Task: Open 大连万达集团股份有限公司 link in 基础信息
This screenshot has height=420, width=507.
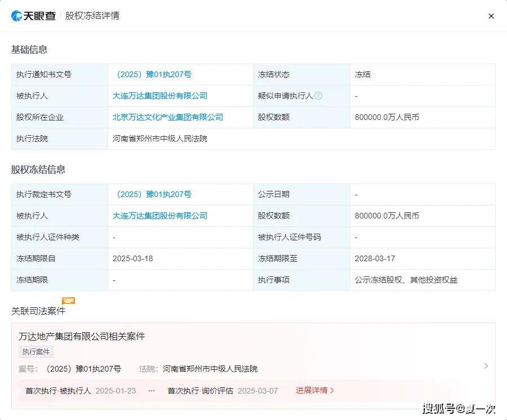Action: pyautogui.click(x=160, y=96)
